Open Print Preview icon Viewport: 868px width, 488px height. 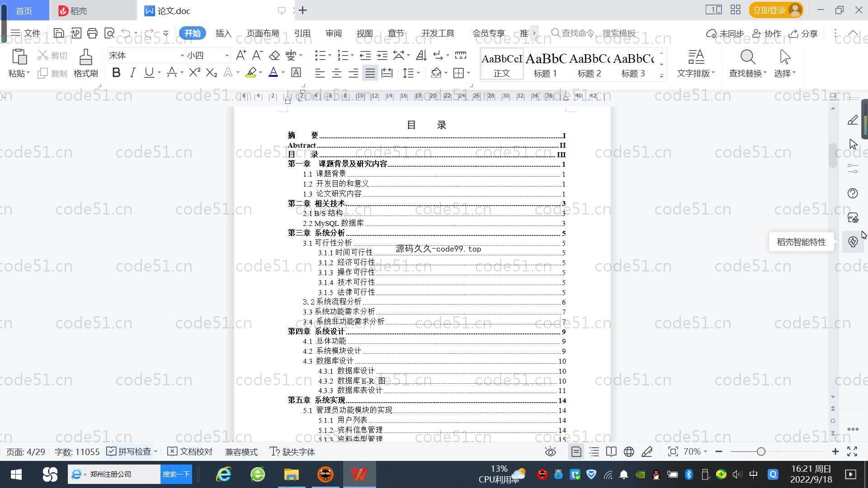point(109,33)
